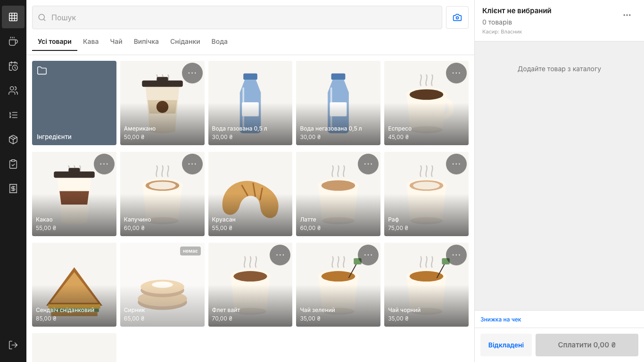
Task: Click the Латте product name
Action: (308, 220)
